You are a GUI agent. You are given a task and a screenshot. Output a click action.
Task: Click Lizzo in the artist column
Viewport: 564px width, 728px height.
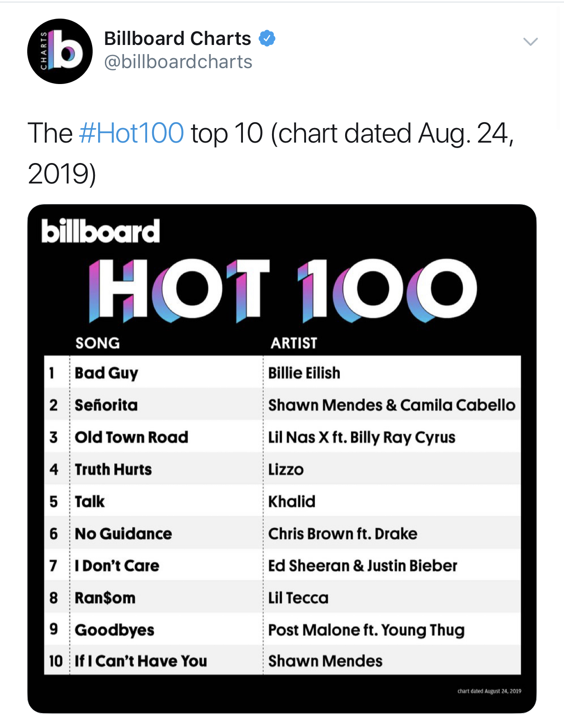(x=286, y=469)
